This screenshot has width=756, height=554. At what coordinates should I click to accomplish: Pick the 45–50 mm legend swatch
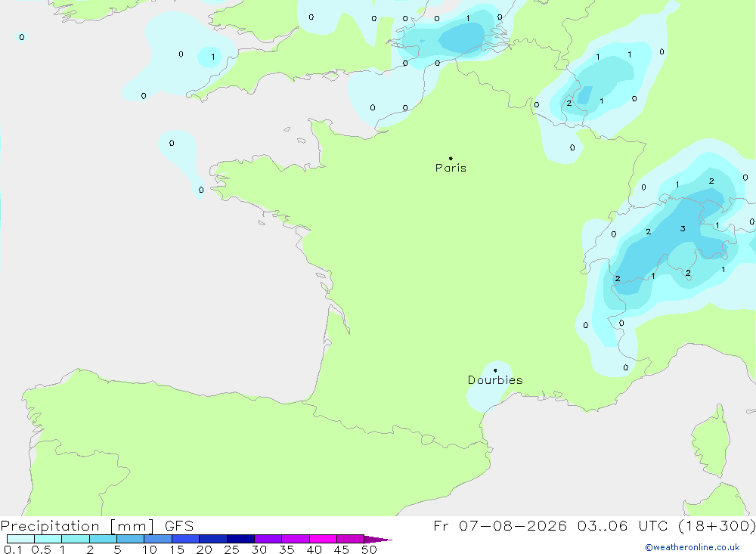coord(351,539)
